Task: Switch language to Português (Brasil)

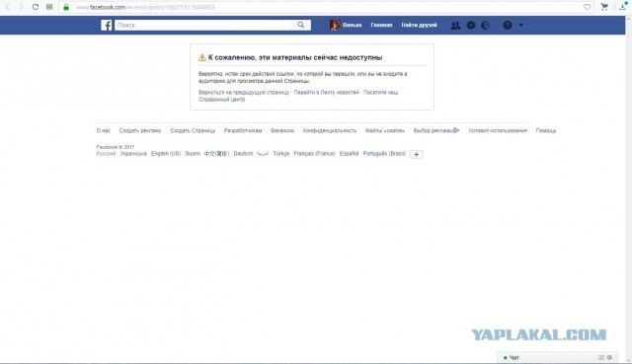Action: click(384, 154)
